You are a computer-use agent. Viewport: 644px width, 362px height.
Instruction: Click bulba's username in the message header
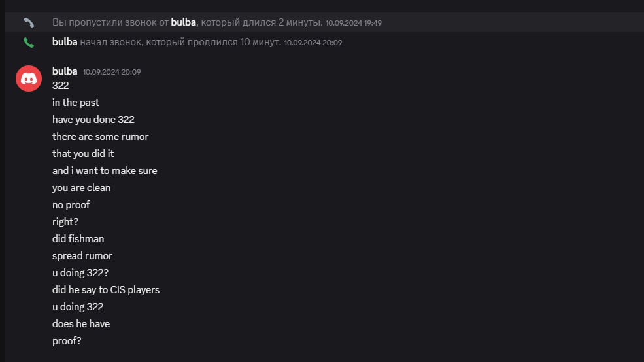[65, 71]
